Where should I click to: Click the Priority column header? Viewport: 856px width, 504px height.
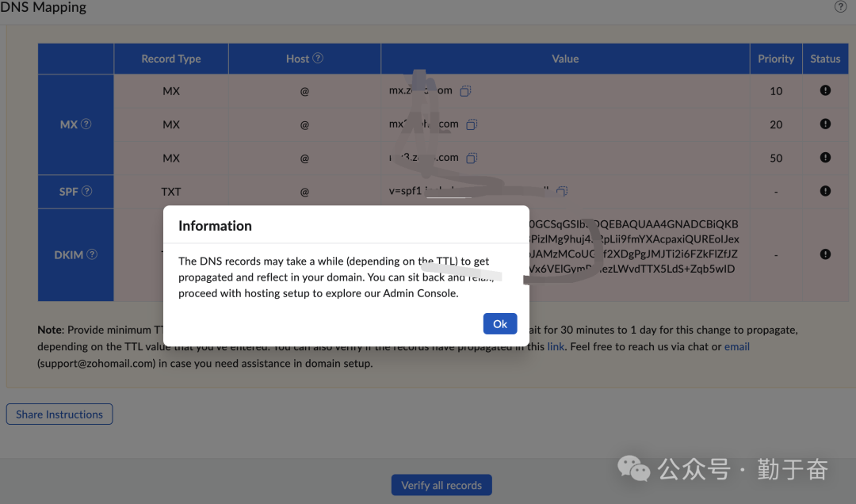click(x=775, y=59)
